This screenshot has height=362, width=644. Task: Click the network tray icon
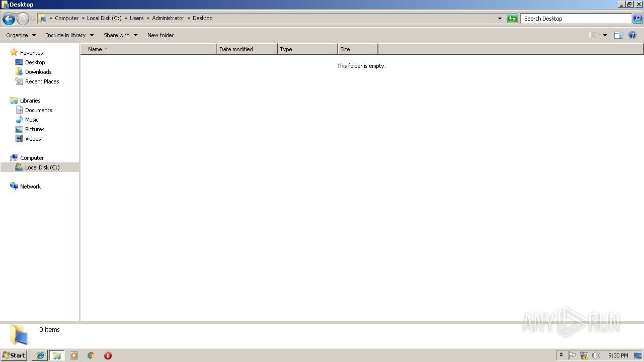point(584,355)
